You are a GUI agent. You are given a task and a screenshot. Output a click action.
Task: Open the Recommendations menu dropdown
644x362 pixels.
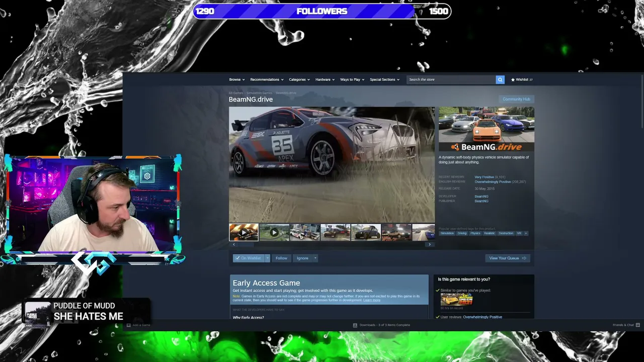pyautogui.click(x=267, y=79)
